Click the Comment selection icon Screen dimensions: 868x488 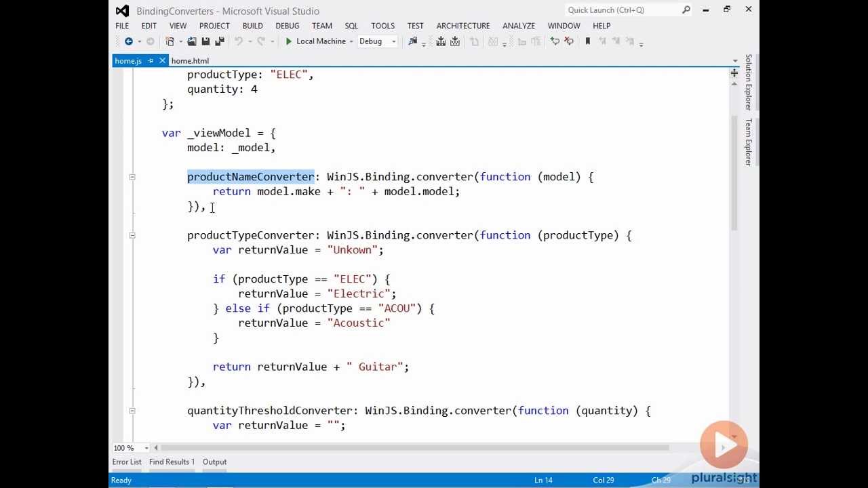coord(554,41)
